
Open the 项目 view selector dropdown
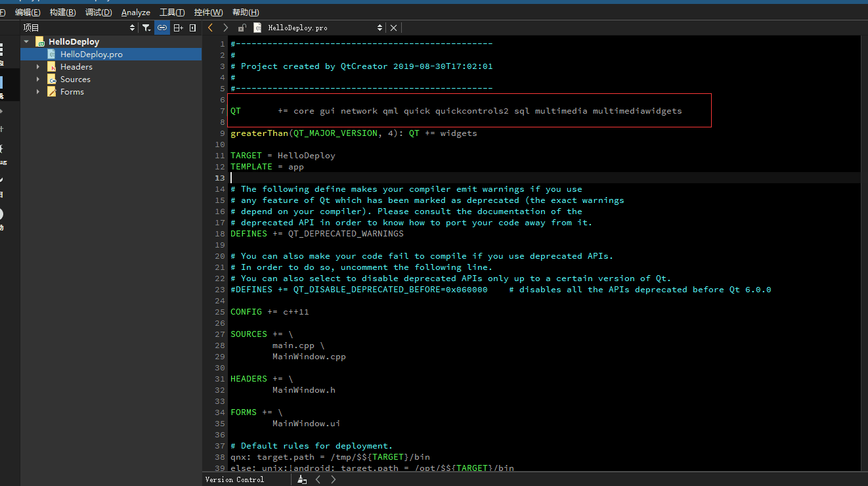tap(78, 28)
